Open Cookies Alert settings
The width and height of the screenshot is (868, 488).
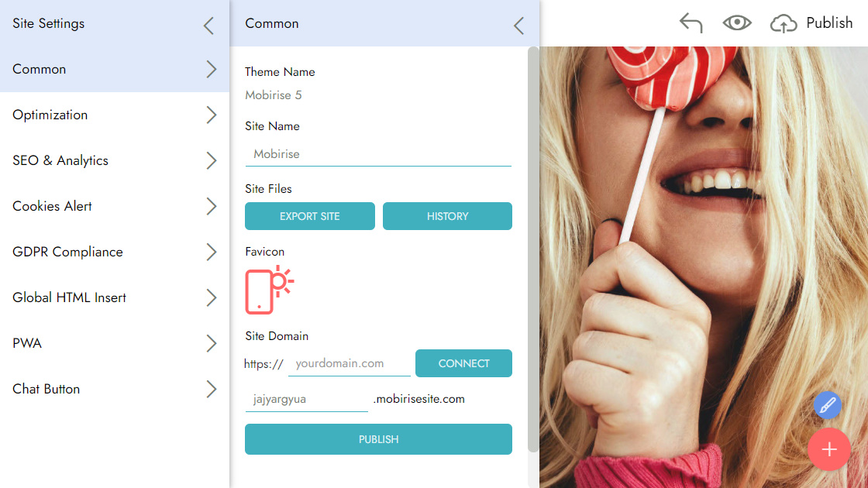(115, 206)
